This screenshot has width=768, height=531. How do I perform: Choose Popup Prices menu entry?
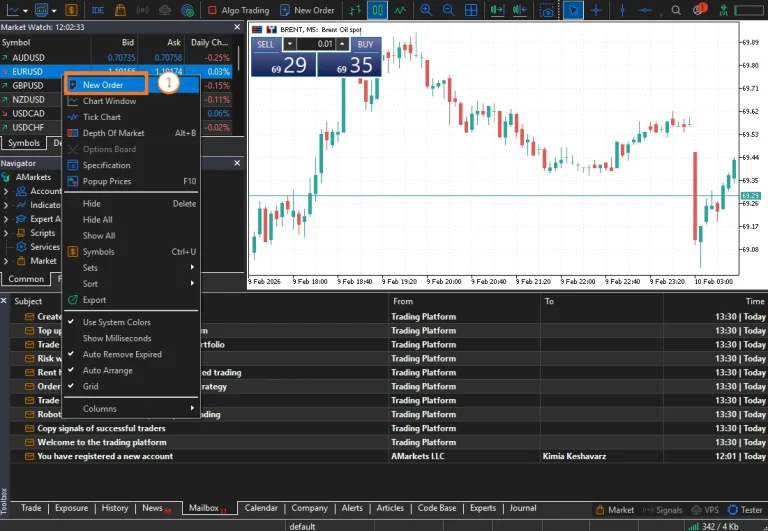107,182
